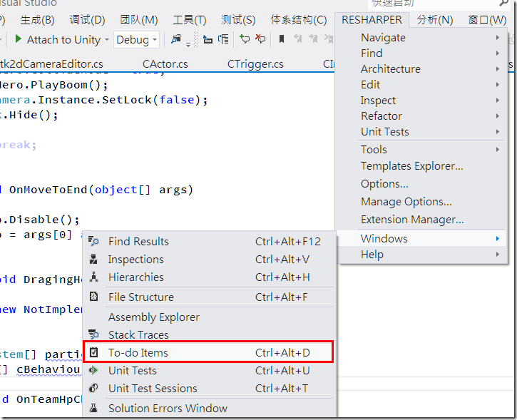517x420 pixels.
Task: Click the RESHARPER menu
Action: tap(372, 20)
